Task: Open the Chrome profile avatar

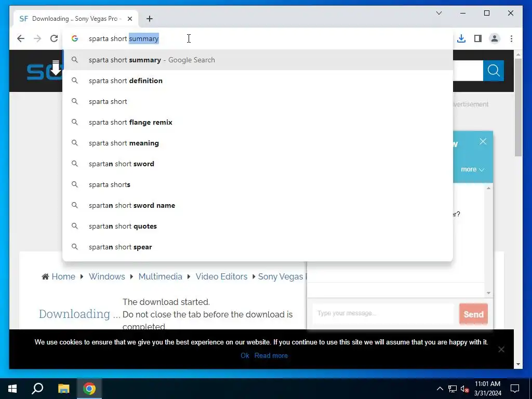Action: point(495,38)
